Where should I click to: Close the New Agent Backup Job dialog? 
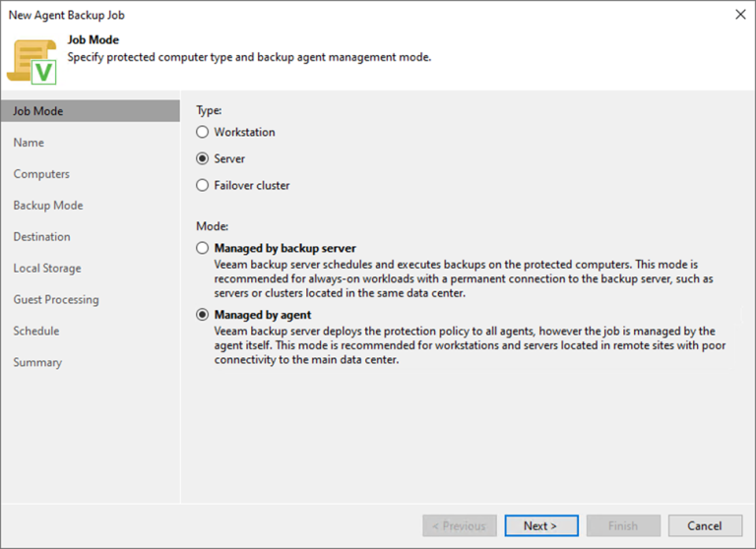pos(740,15)
